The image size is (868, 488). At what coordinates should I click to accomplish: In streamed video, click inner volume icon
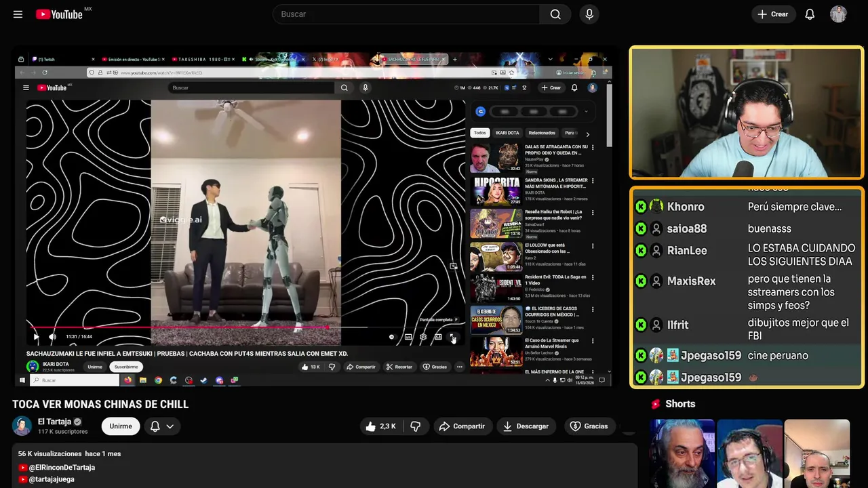pos(52,337)
